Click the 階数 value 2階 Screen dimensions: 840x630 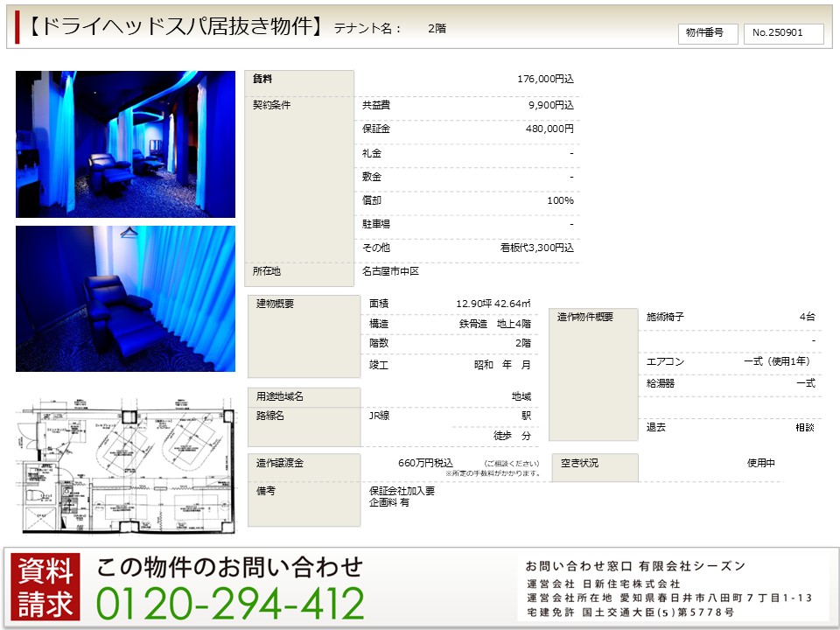click(x=523, y=343)
